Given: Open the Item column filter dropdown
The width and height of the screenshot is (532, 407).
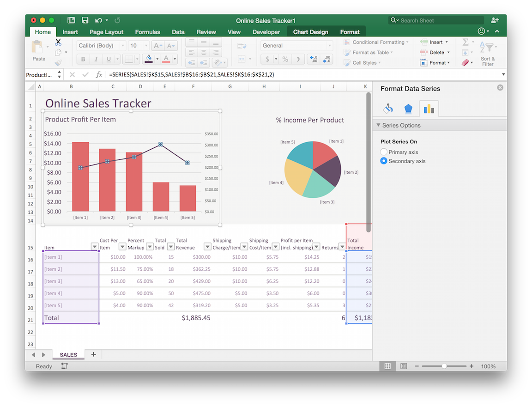Looking at the screenshot, I should pos(94,247).
